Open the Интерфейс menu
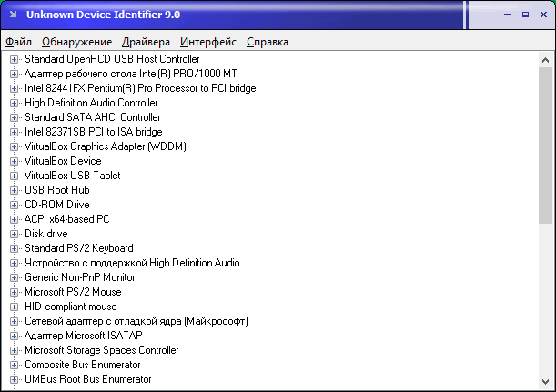556x392 pixels. point(208,42)
